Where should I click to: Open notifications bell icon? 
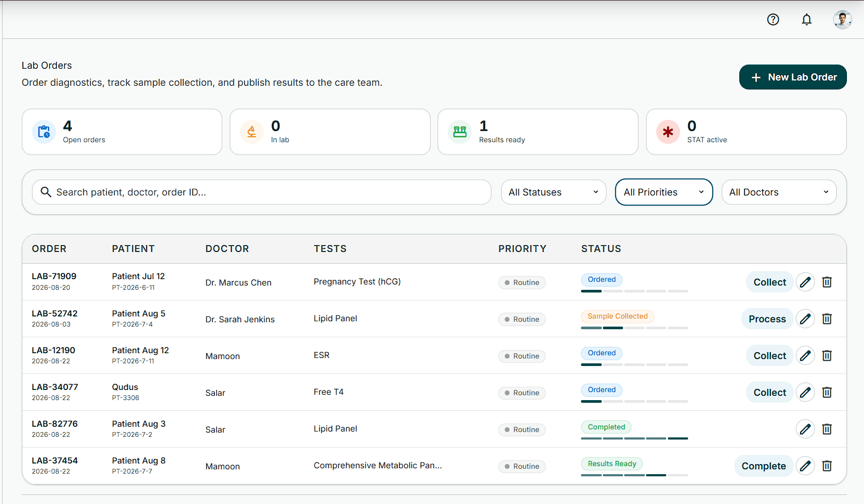(x=807, y=20)
